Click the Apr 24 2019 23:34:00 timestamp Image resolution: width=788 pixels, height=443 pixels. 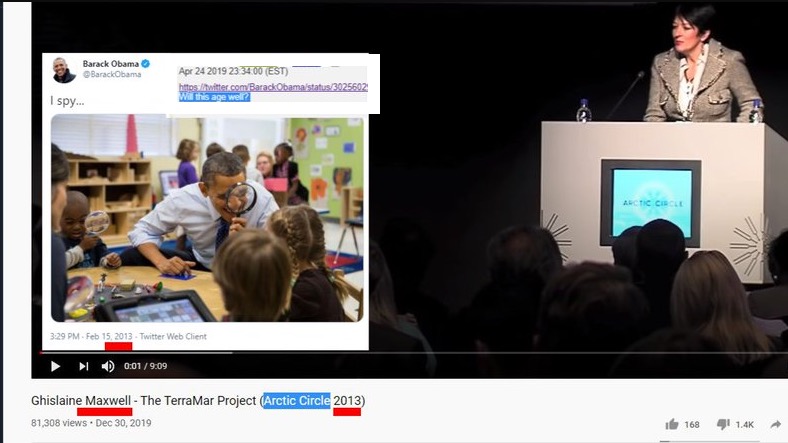(x=233, y=71)
